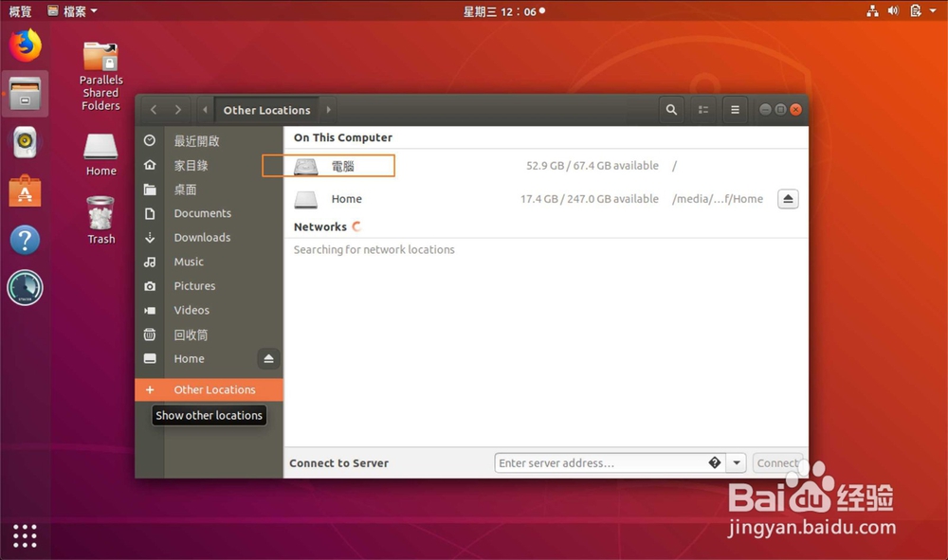Close the Files window
The image size is (948, 560).
(x=796, y=109)
